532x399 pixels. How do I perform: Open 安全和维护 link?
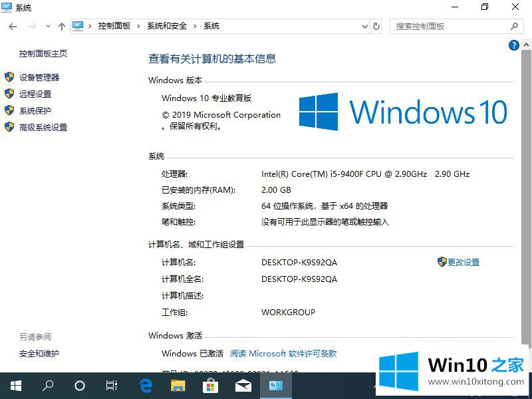point(39,354)
